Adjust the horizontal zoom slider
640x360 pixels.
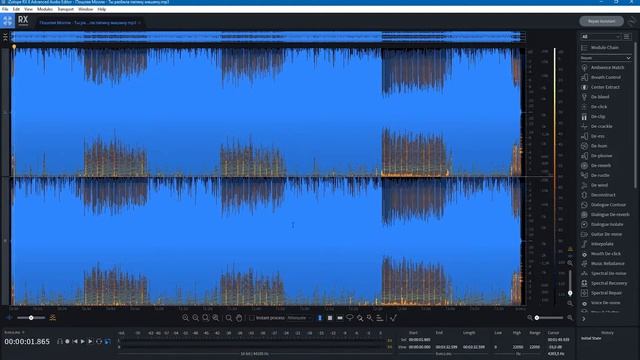point(549,318)
